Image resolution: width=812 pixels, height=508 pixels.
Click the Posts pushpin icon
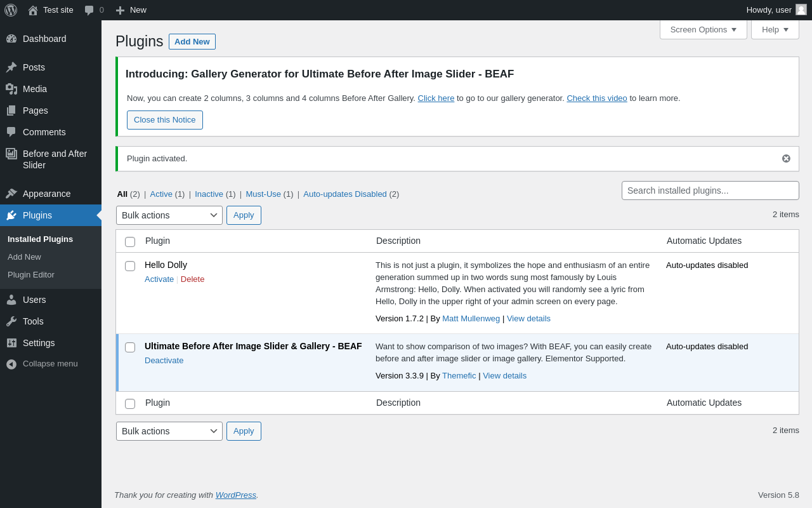(x=11, y=67)
